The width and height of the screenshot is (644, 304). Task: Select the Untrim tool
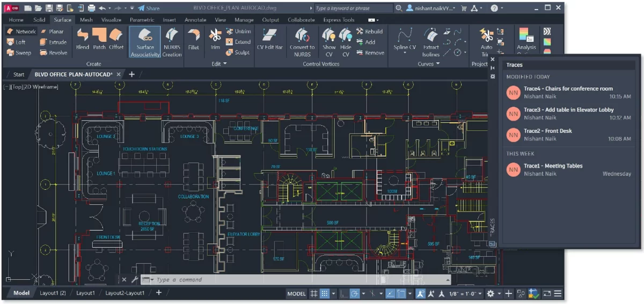click(x=238, y=31)
